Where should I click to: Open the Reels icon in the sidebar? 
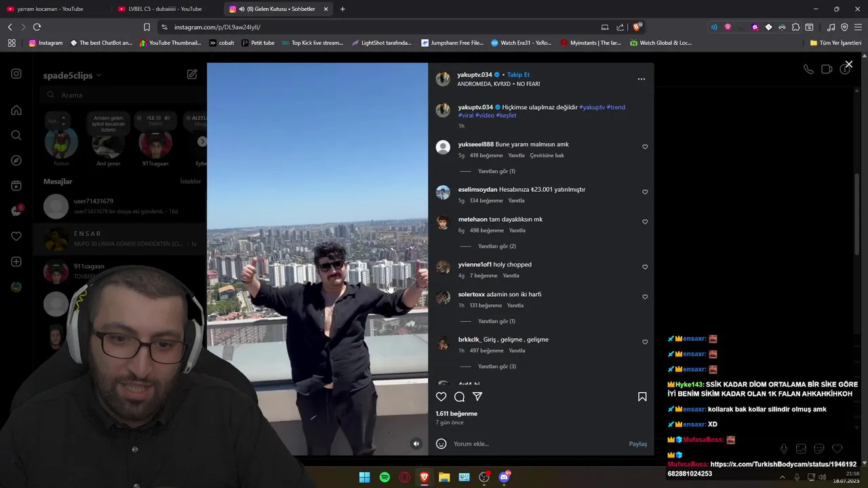(x=16, y=186)
